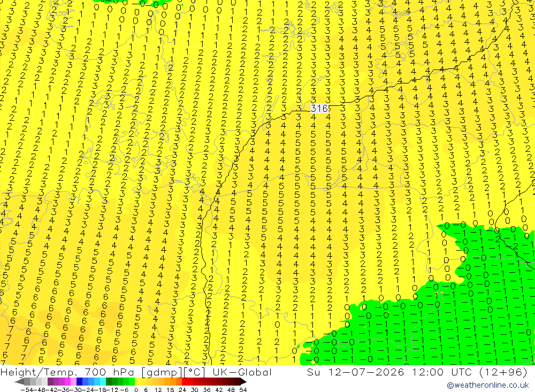Image resolution: width=535 pixels, height=392 pixels.
Task: Select the dark green legend swatch at -12
Action: click(109, 382)
